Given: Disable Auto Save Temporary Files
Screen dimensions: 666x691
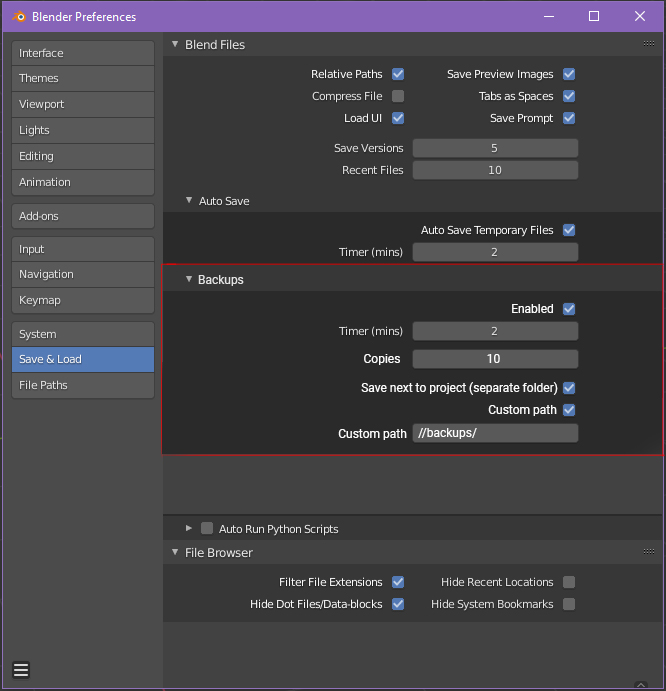Looking at the screenshot, I should [569, 230].
